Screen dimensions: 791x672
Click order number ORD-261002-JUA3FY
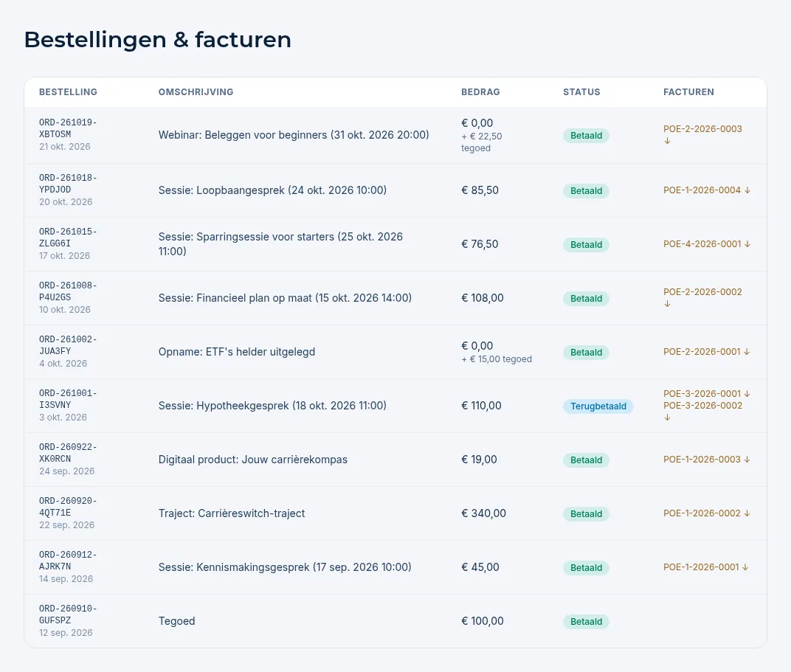(x=68, y=345)
